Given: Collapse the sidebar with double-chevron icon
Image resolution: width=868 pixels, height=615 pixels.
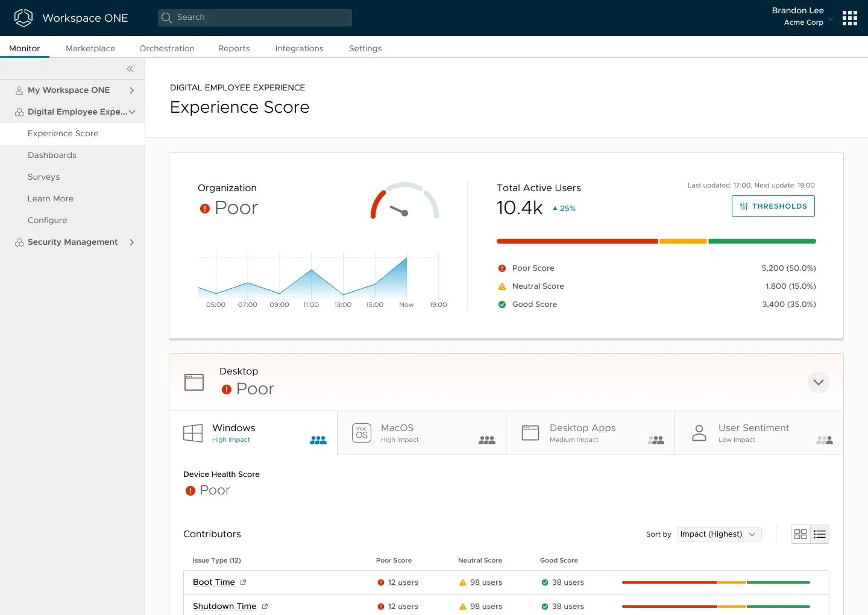Looking at the screenshot, I should point(130,69).
